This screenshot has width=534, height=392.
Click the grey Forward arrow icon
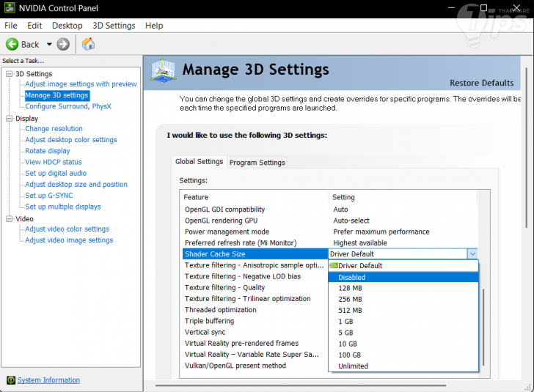[63, 44]
